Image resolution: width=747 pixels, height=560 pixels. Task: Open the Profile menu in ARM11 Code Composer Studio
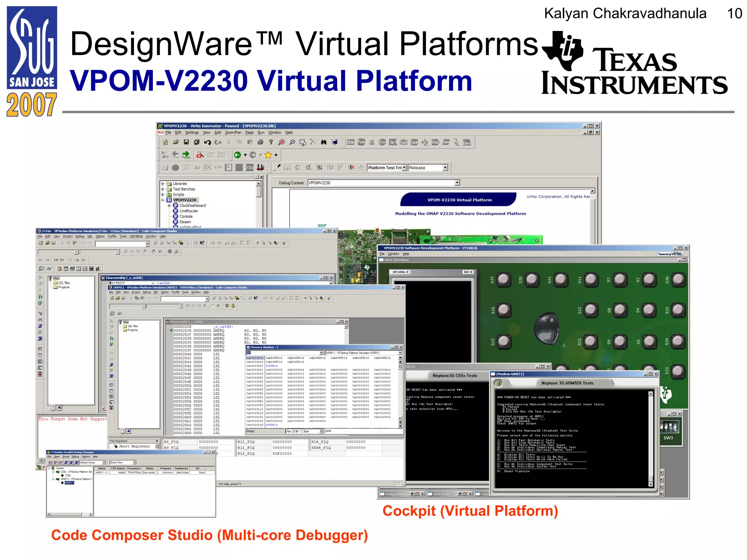point(175,292)
